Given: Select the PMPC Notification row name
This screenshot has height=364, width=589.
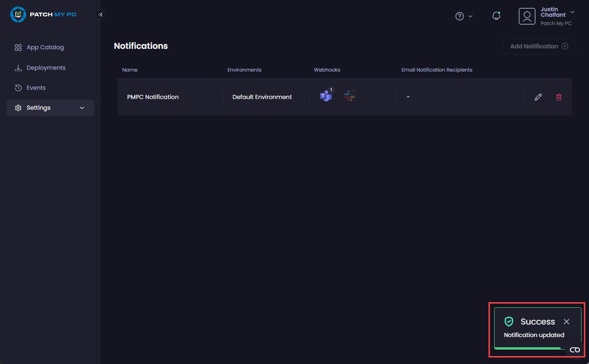Looking at the screenshot, I should pos(153,97).
